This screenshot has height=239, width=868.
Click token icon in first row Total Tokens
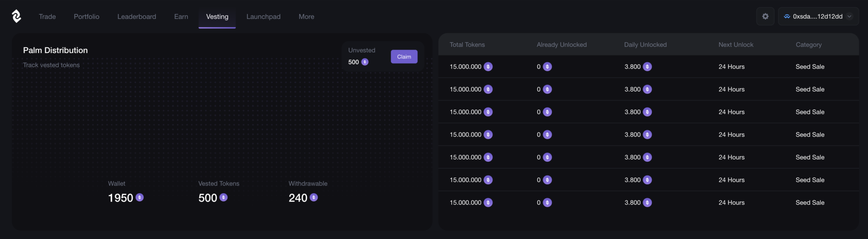click(488, 67)
